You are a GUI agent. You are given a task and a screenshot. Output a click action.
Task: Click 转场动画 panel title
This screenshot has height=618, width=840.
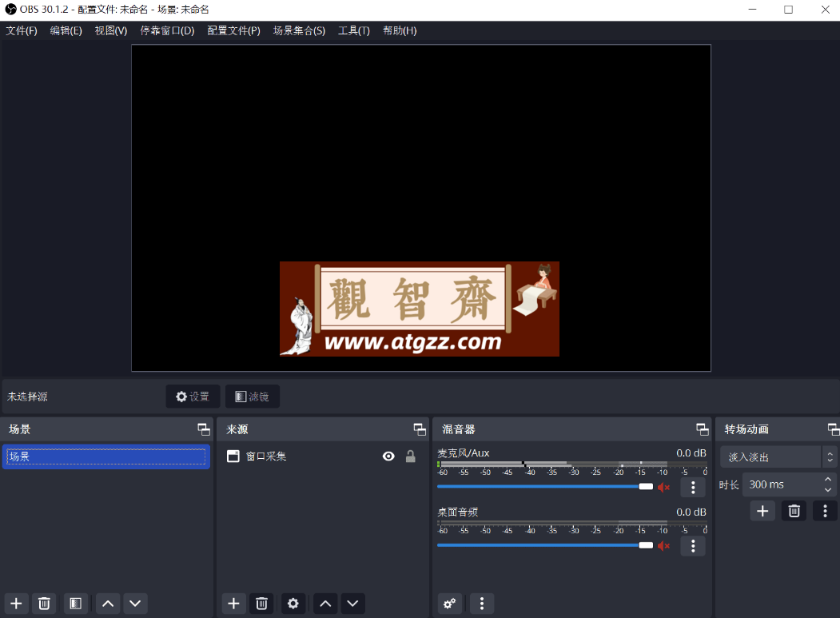pyautogui.click(x=746, y=429)
